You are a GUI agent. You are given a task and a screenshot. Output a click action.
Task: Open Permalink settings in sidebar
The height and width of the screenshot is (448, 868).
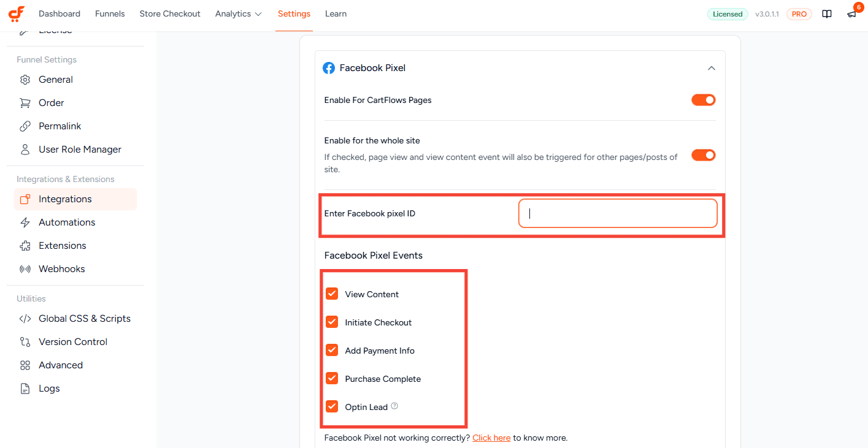click(x=75, y=126)
